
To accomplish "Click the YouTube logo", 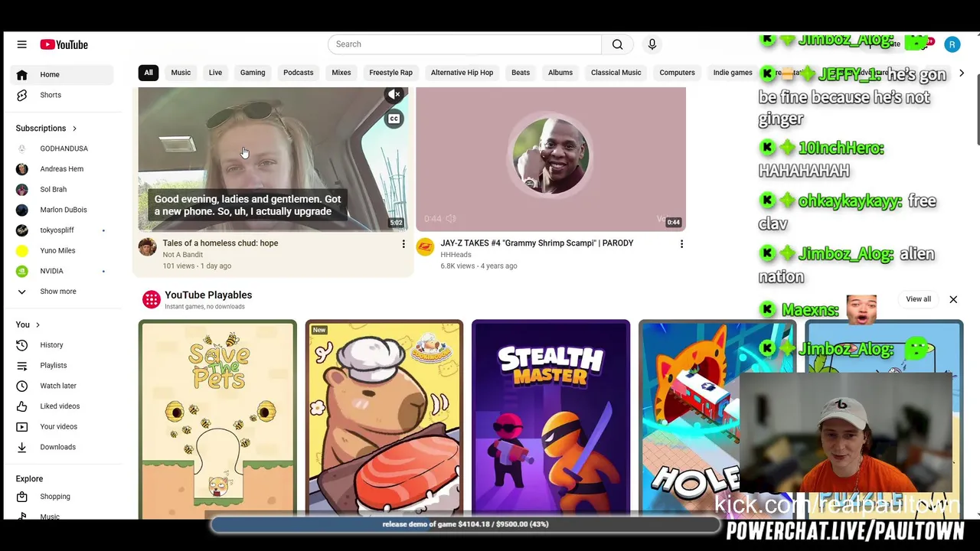I will pos(64,44).
